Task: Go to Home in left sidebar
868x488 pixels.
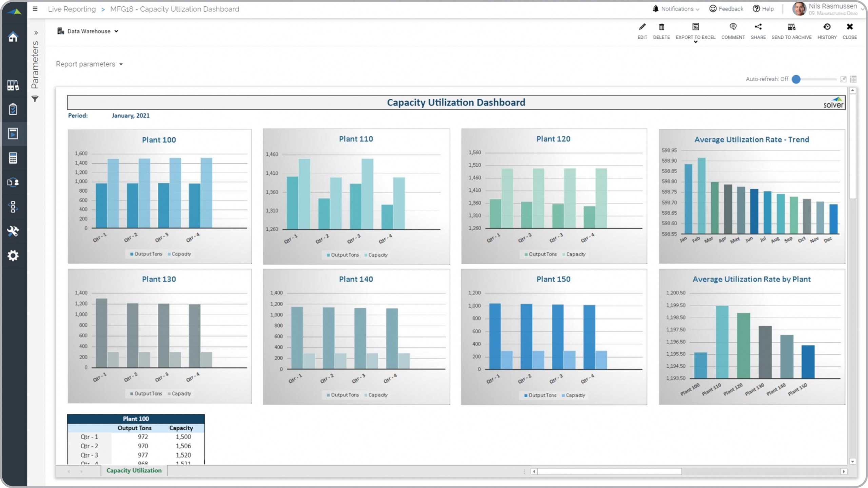Action: (13, 37)
